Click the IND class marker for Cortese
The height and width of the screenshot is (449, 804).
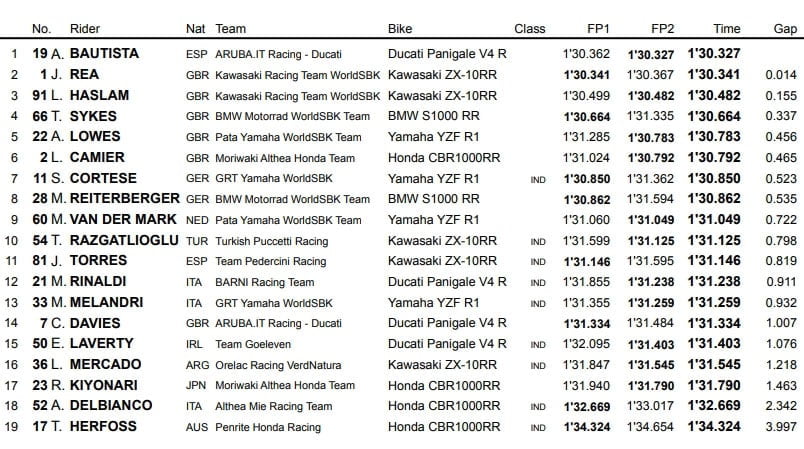coord(538,179)
